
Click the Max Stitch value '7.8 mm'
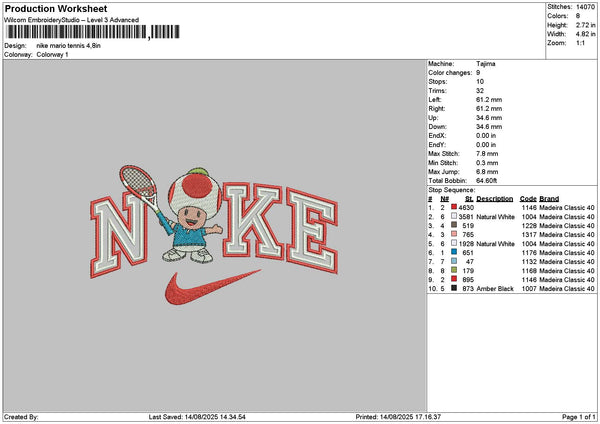click(x=487, y=154)
